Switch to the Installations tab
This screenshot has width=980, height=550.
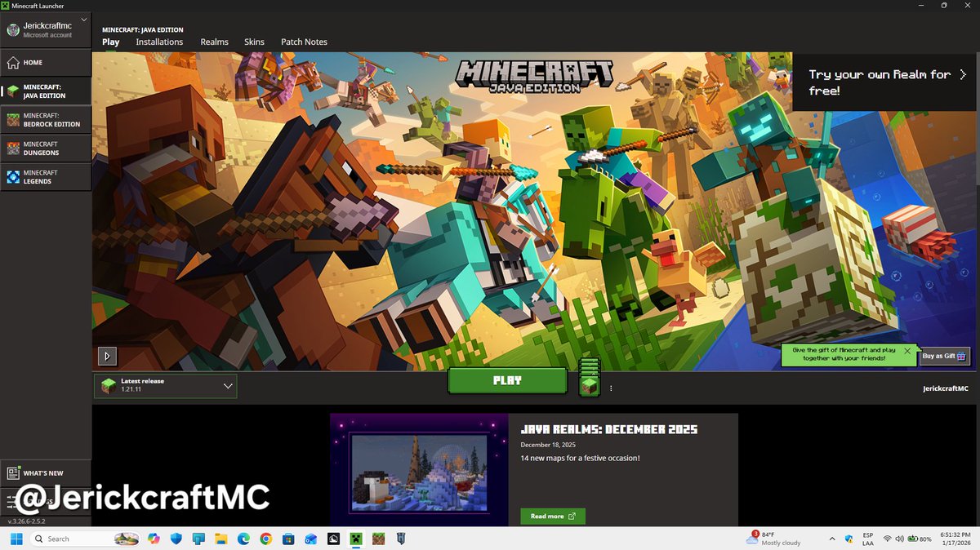[159, 42]
